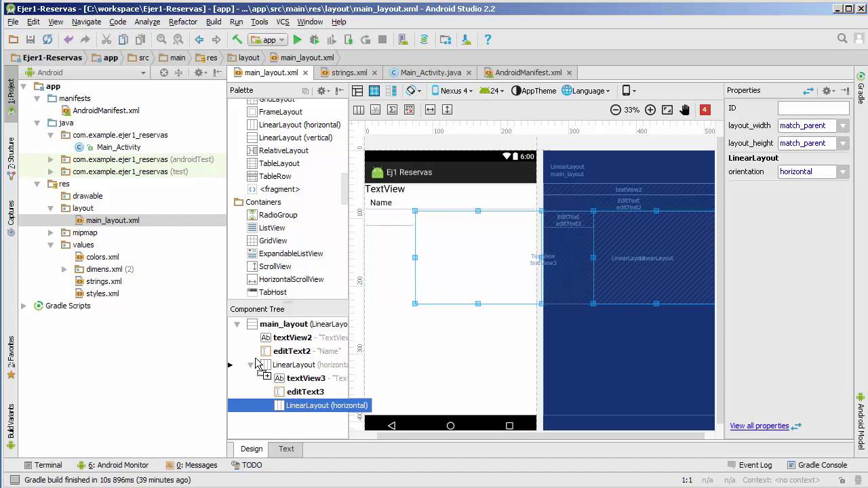Click the Back navigation arrow
This screenshot has width=868, height=488.
pos(199,40)
